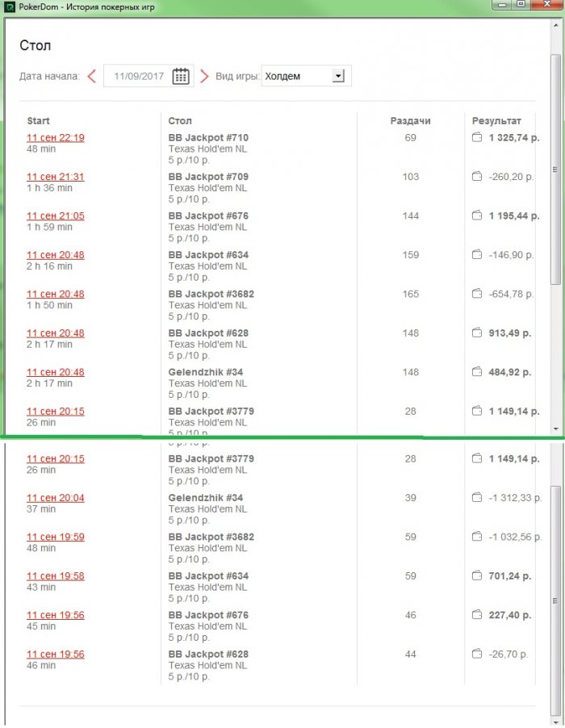Click wallet icon next to -1 032,56 р.
This screenshot has width=565, height=728.
click(477, 536)
